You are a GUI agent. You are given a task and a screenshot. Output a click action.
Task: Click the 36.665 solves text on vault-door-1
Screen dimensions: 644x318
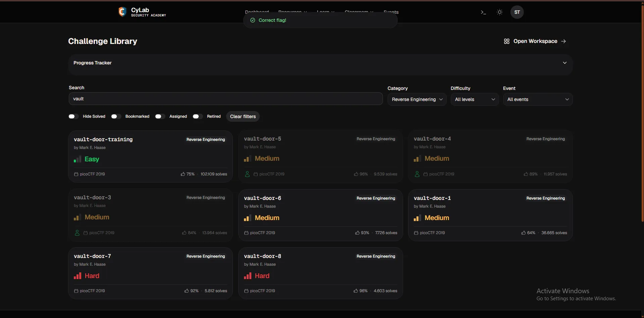point(554,233)
